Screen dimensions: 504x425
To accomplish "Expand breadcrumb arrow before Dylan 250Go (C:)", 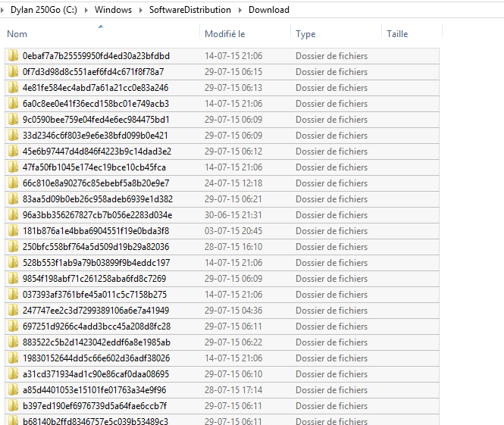I will pyautogui.click(x=2, y=10).
